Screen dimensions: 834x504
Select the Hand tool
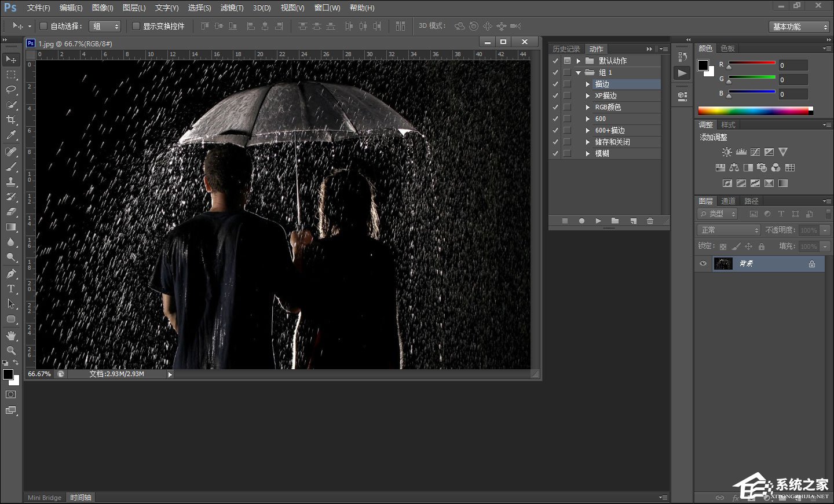pyautogui.click(x=11, y=335)
